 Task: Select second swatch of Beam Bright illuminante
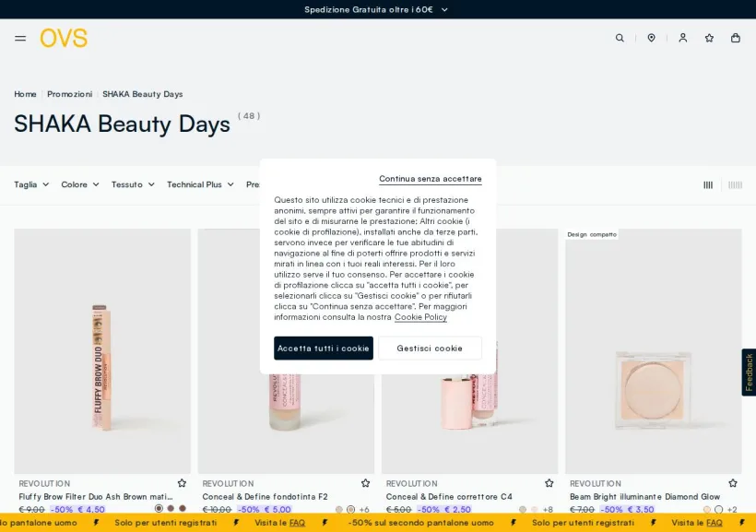click(718, 509)
